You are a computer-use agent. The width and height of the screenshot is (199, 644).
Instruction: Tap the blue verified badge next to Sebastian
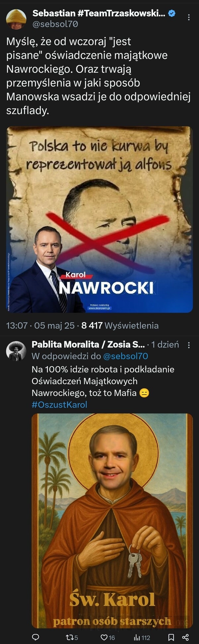click(171, 14)
